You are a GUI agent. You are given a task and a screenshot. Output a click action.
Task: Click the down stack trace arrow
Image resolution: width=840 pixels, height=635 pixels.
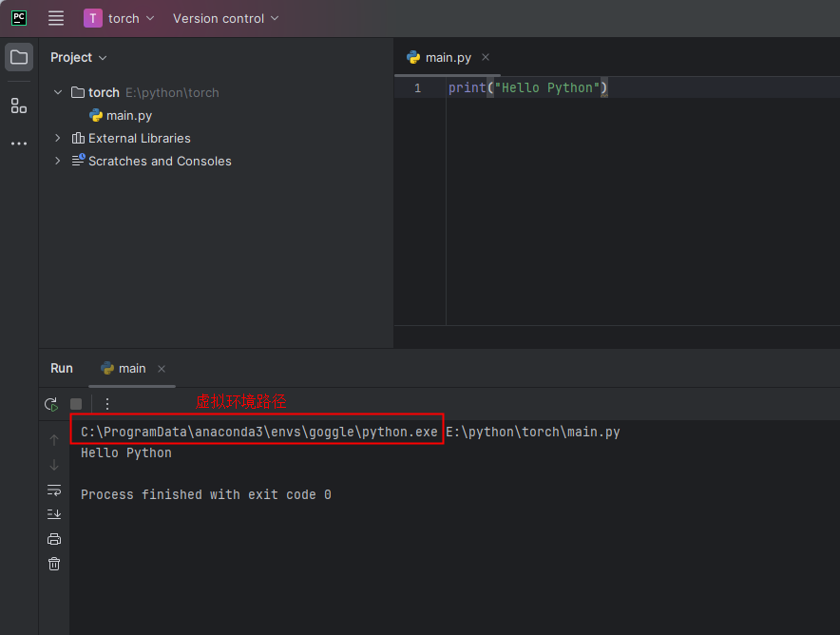coord(54,465)
